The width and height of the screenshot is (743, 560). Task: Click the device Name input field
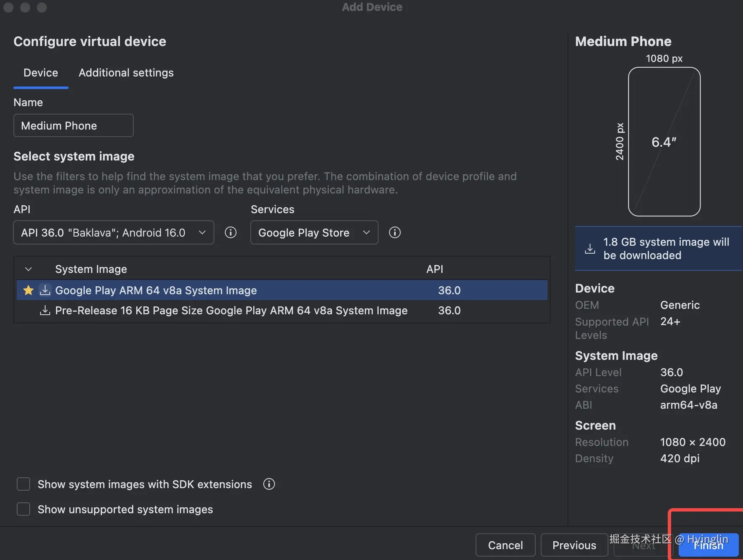pyautogui.click(x=74, y=125)
